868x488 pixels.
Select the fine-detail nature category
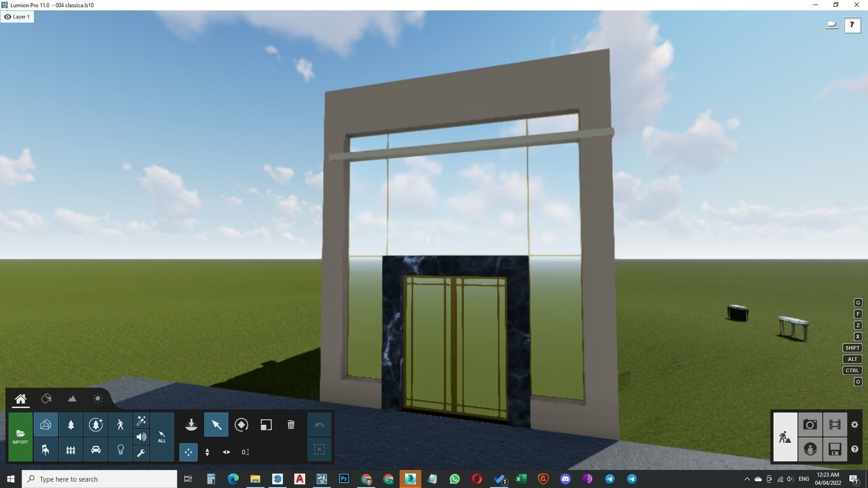coord(95,425)
